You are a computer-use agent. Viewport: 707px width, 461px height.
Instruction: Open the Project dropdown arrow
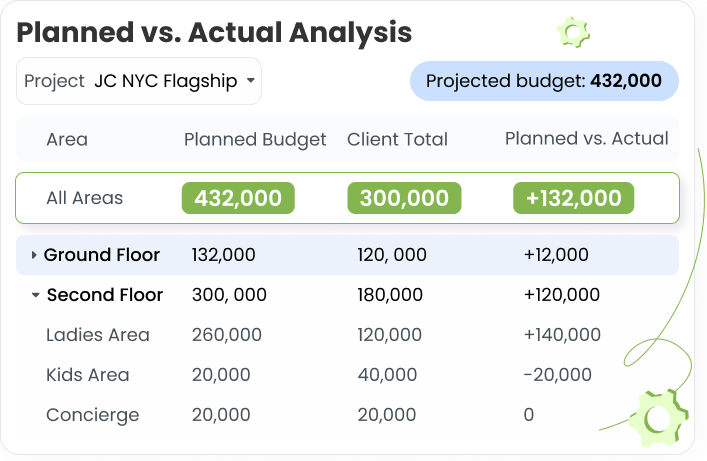251,81
